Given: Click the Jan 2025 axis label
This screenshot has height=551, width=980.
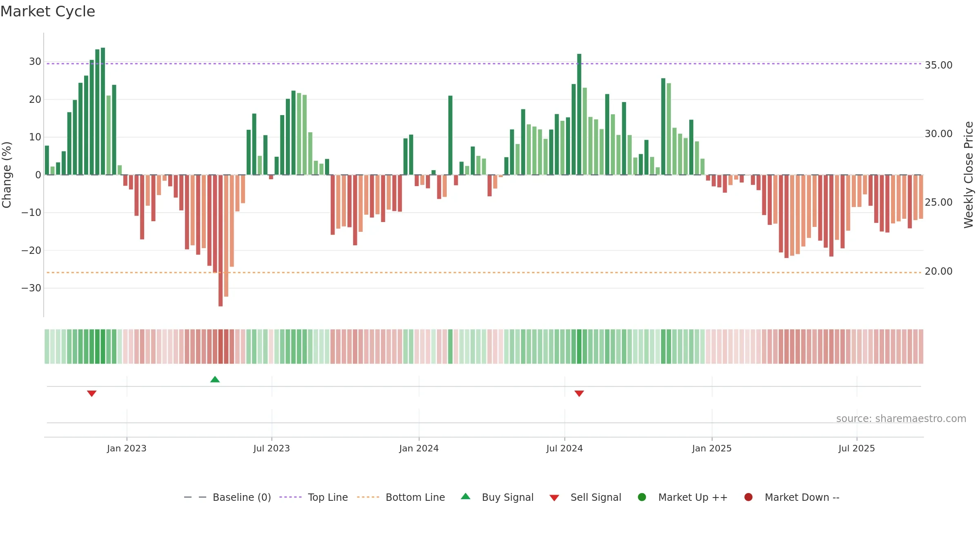Looking at the screenshot, I should (x=712, y=448).
